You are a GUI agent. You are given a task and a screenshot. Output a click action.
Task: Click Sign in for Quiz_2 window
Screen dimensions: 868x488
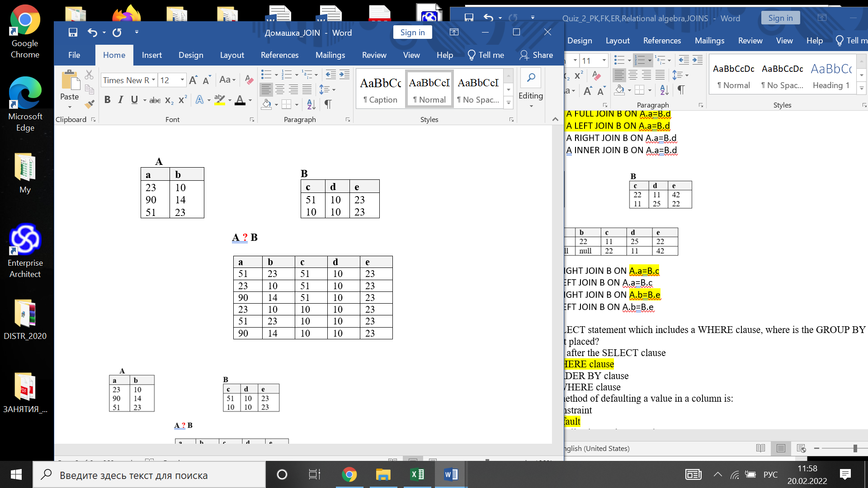coord(780,18)
